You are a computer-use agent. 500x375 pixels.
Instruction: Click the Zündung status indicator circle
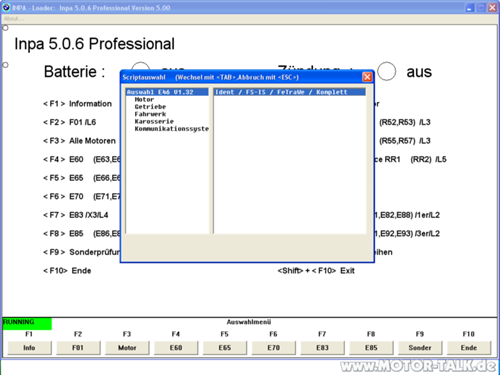(x=386, y=71)
